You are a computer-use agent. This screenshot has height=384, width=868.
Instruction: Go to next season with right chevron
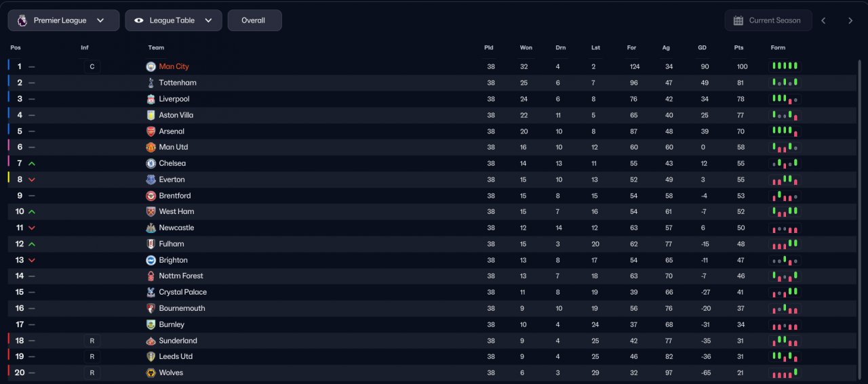tap(850, 20)
